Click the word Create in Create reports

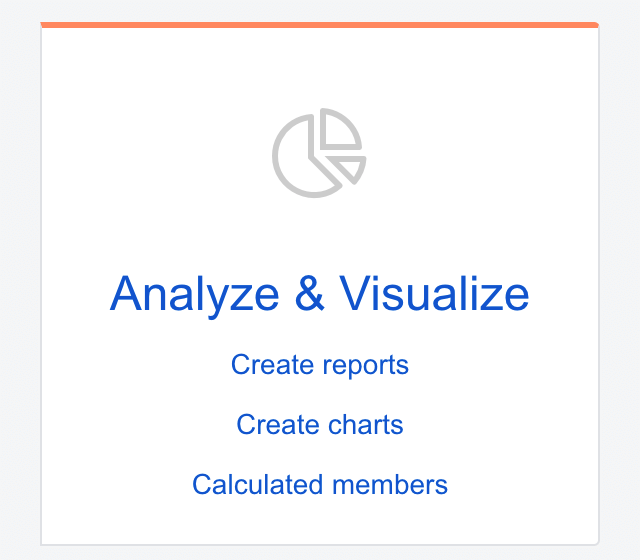click(x=272, y=364)
